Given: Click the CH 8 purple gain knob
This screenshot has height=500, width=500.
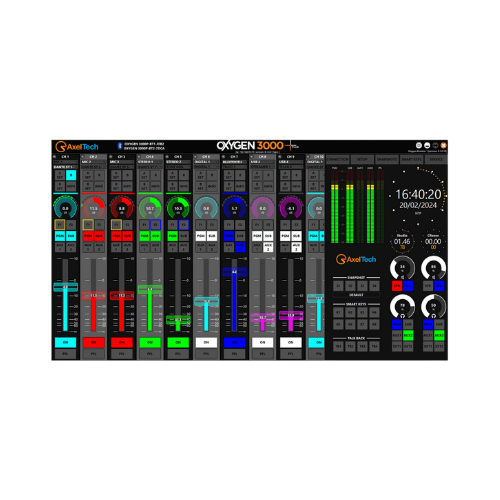Looking at the screenshot, I should point(263,208).
